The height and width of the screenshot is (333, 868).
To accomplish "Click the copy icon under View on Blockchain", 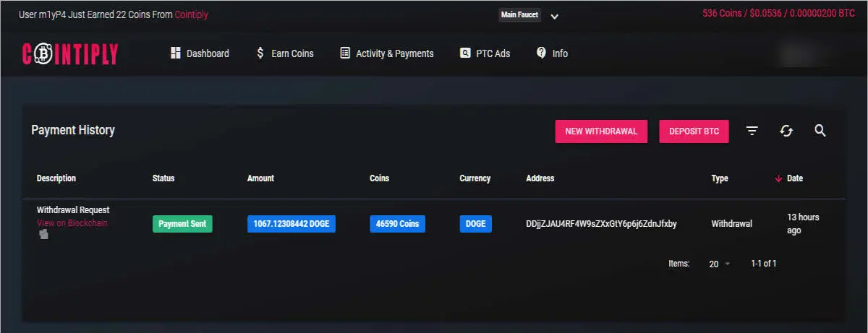I will (x=43, y=235).
